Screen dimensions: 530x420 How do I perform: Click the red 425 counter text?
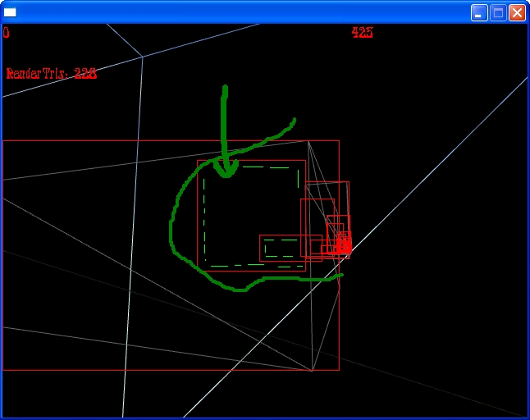pyautogui.click(x=362, y=33)
